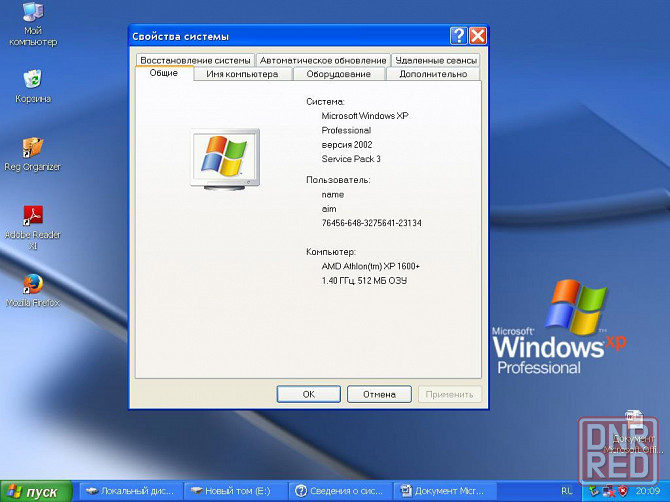The height and width of the screenshot is (502, 670).
Task: Launch Adobe Reader XI desktop shortcut
Action: tap(33, 227)
